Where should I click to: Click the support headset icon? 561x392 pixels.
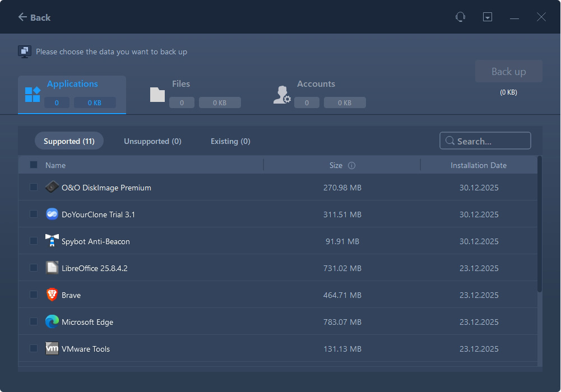coord(460,17)
